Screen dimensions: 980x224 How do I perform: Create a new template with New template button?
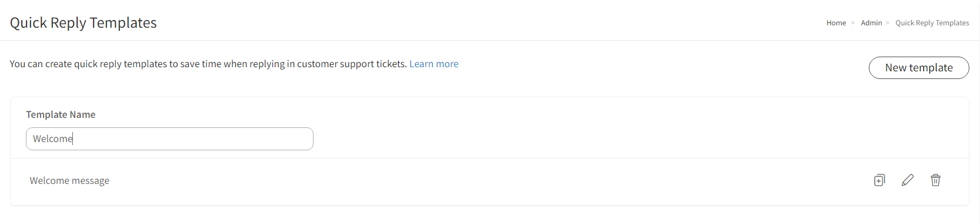pos(919,68)
